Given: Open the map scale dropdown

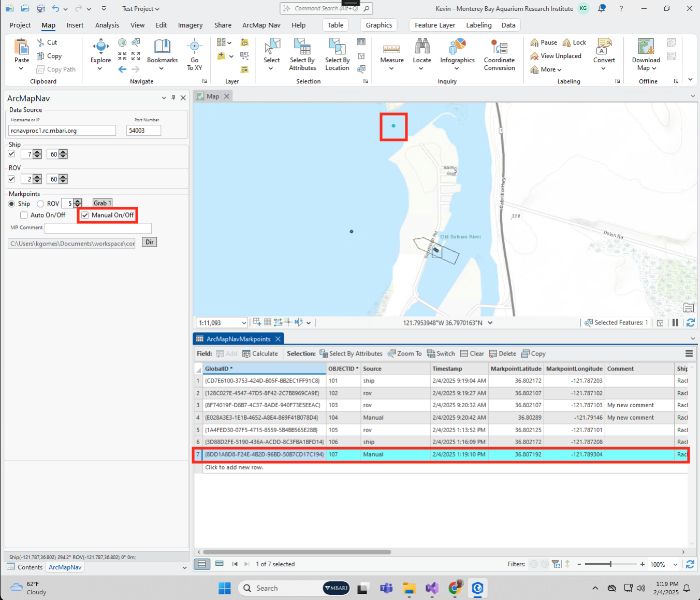Looking at the screenshot, I should pyautogui.click(x=243, y=323).
